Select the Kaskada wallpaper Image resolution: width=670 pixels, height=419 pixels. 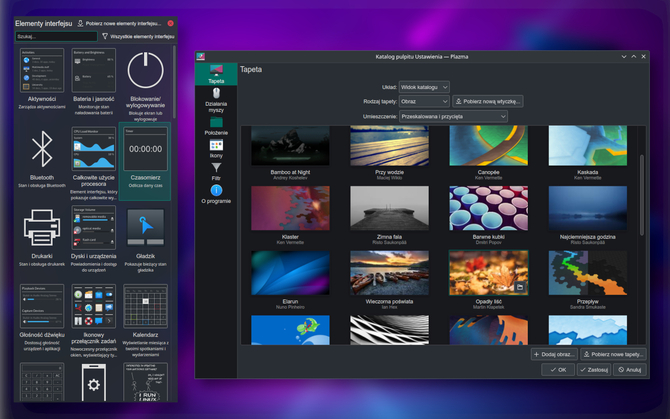(x=588, y=145)
